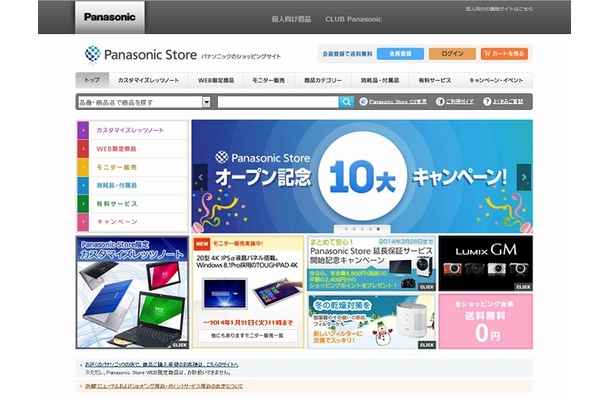Select カスタマイズレッツノート navigation tab
This screenshot has width=610, height=400.
(148, 80)
